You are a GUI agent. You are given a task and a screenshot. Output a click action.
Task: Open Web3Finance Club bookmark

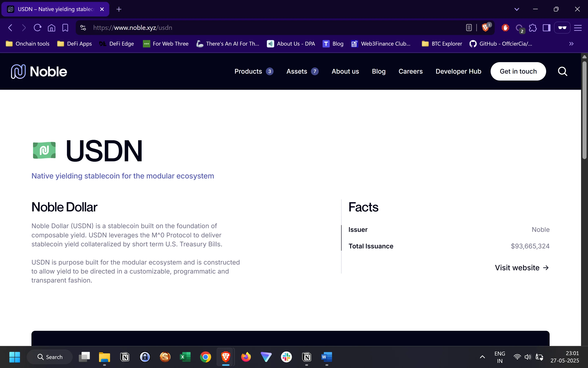(x=381, y=44)
